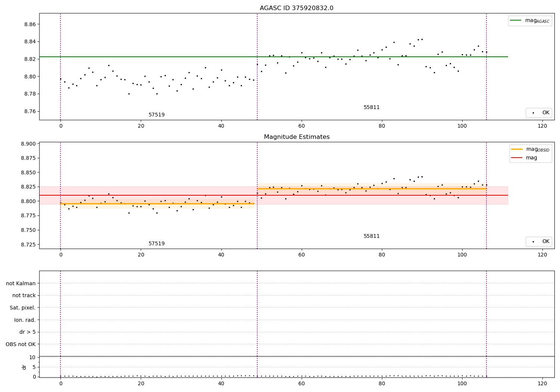This screenshot has width=560, height=392.
Task: Click the '8.80' y-axis tick in the top plot
Action: 30,77
